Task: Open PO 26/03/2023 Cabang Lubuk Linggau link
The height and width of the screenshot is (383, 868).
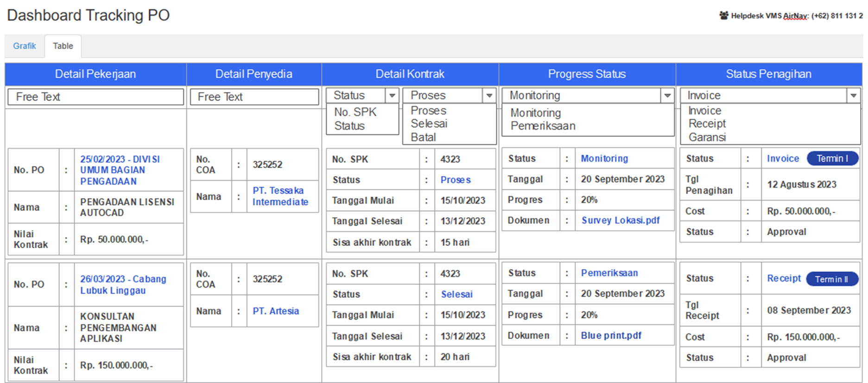Action: 123,285
